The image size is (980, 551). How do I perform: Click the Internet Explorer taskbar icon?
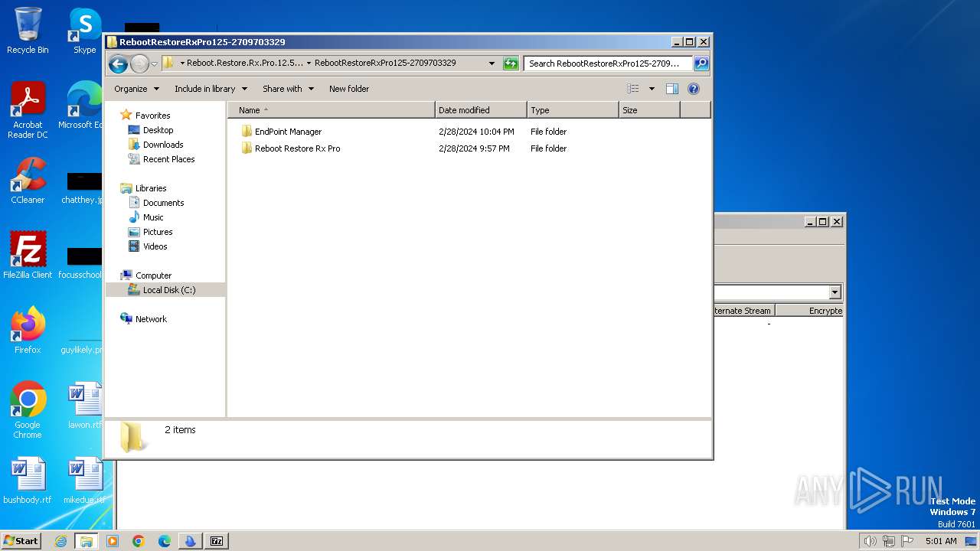(60, 541)
